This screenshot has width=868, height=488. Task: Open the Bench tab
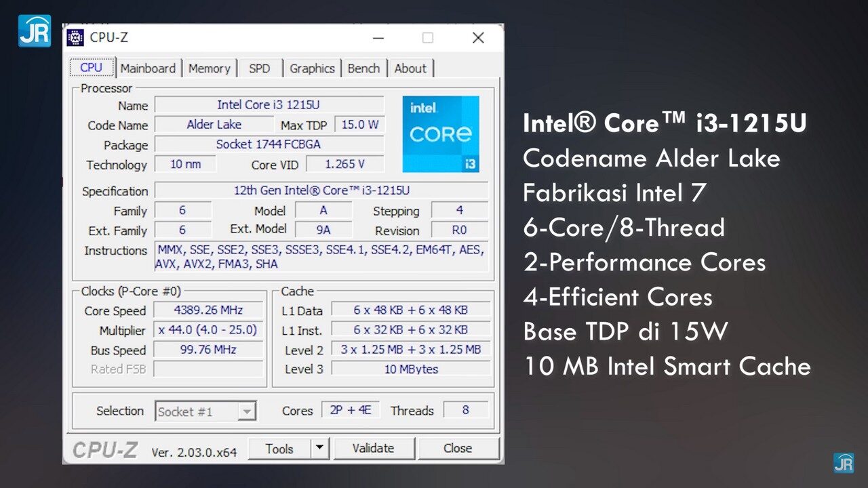click(x=363, y=68)
